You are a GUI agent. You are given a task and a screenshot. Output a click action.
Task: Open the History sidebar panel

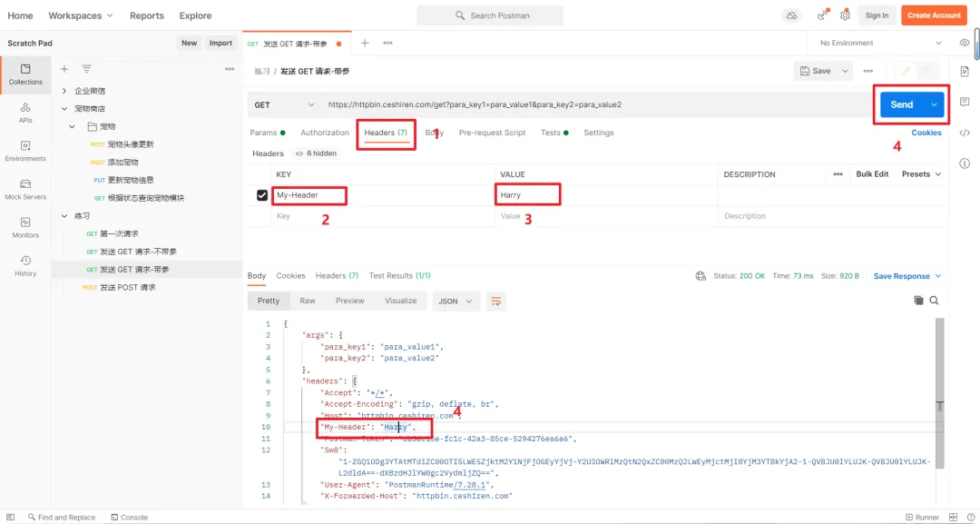pyautogui.click(x=25, y=265)
